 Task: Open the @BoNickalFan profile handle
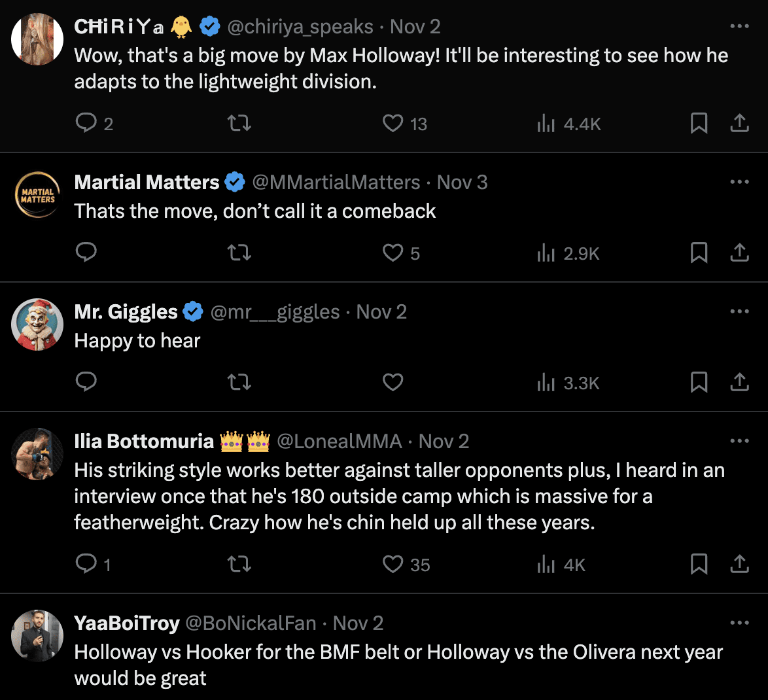(251, 623)
